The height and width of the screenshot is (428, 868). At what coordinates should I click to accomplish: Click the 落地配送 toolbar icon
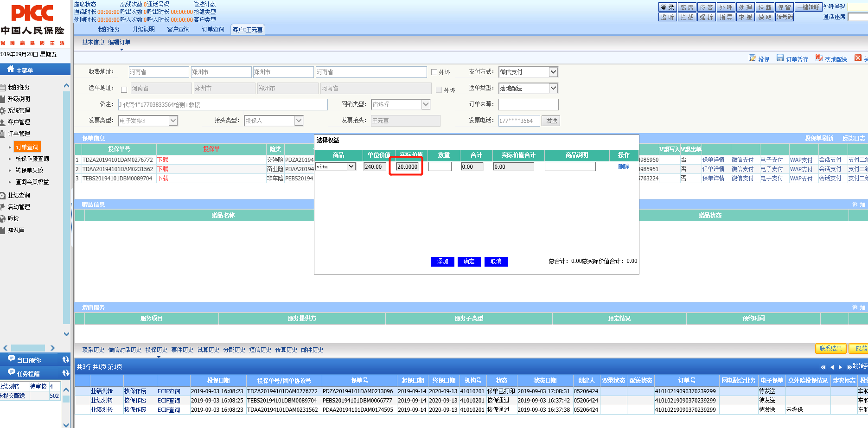(x=819, y=58)
